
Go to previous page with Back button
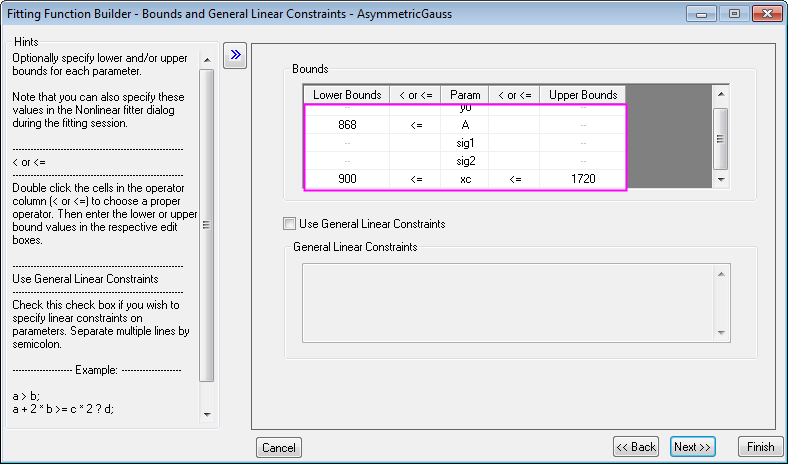(636, 447)
